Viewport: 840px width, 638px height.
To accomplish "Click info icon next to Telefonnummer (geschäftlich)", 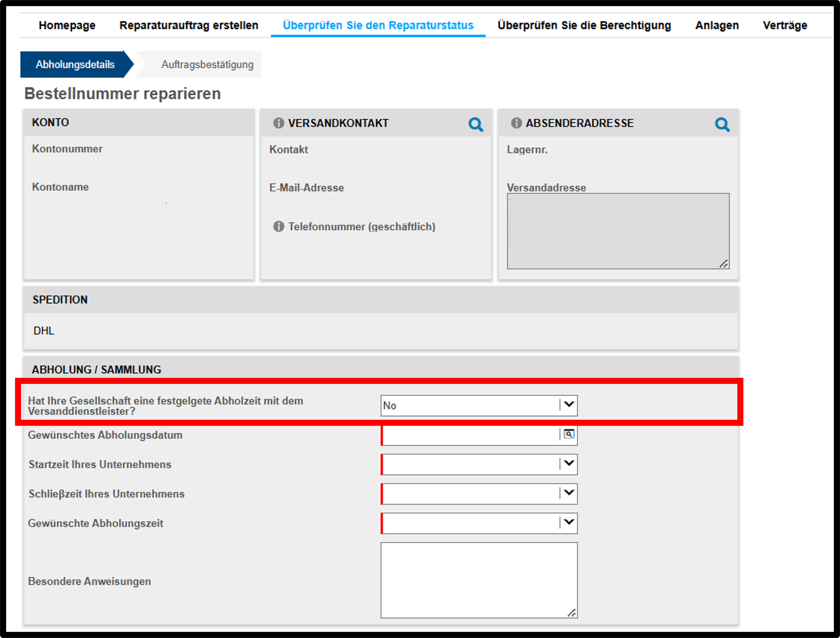I will pyautogui.click(x=279, y=227).
